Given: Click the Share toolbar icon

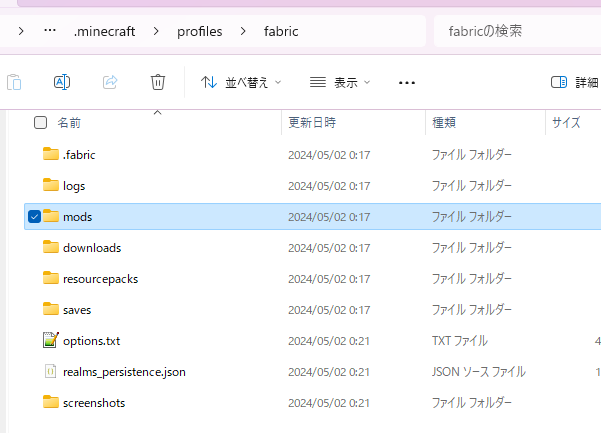Looking at the screenshot, I should 110,82.
